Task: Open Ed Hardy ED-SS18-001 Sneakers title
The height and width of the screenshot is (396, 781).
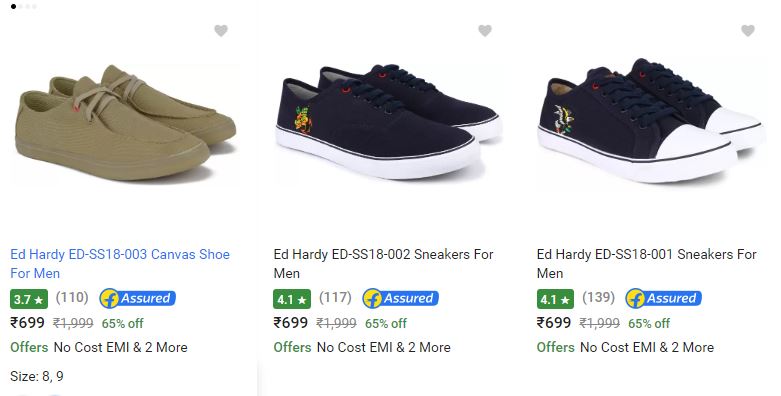Action: pos(647,264)
